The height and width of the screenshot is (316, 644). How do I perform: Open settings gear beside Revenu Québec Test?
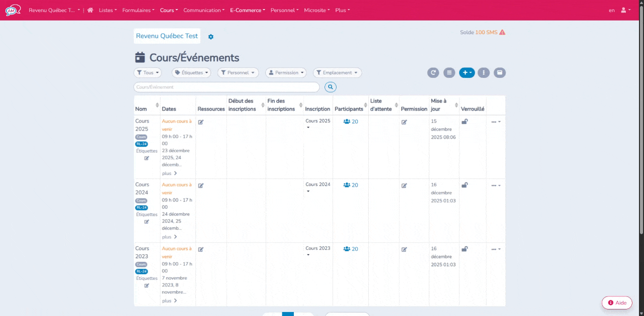pyautogui.click(x=211, y=37)
